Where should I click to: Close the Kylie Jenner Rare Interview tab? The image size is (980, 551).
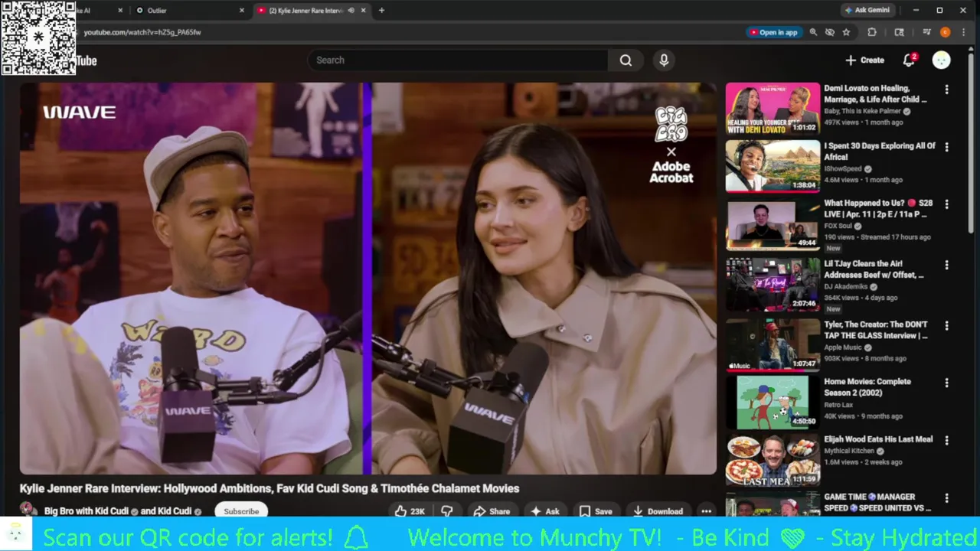pos(364,10)
